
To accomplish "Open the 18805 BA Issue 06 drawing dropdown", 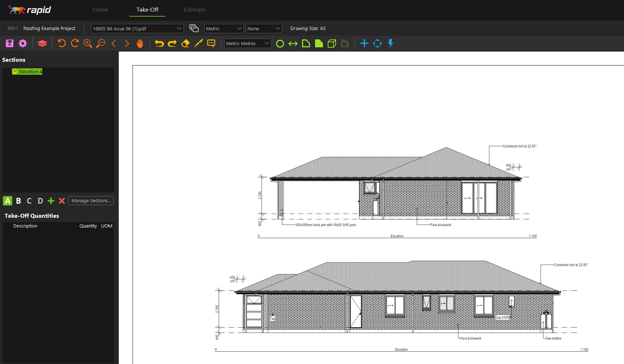I will tap(137, 28).
